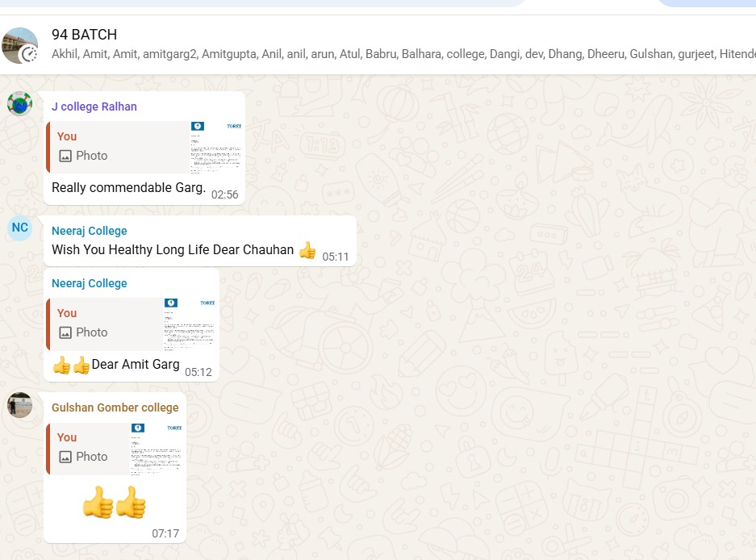756x560 pixels.
Task: Click large thumbs up emojis in Gulshan's message
Action: (115, 502)
